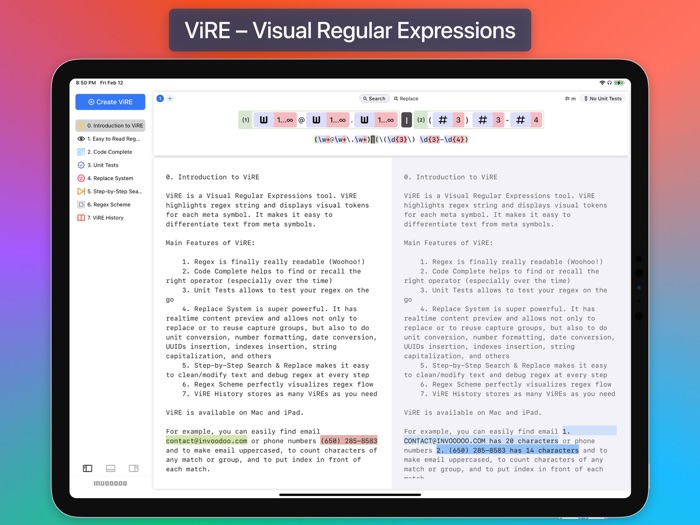700x525 pixels.
Task: Tap the battery status icon
Action: 619,83
